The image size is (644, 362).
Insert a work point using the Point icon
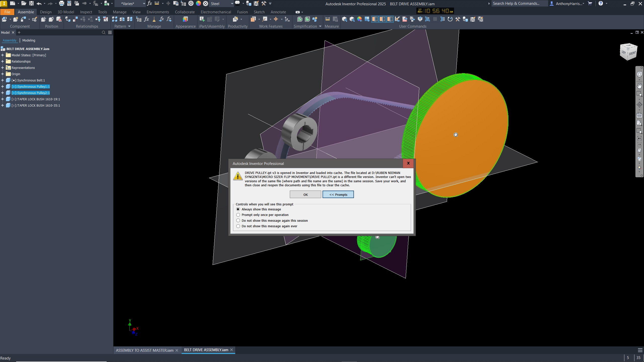coord(276,19)
